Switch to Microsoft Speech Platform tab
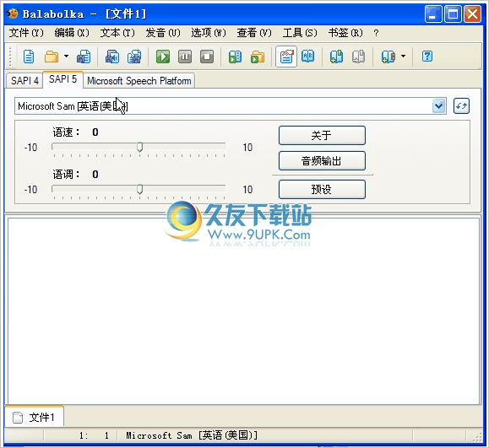The image size is (489, 448). pyautogui.click(x=139, y=81)
